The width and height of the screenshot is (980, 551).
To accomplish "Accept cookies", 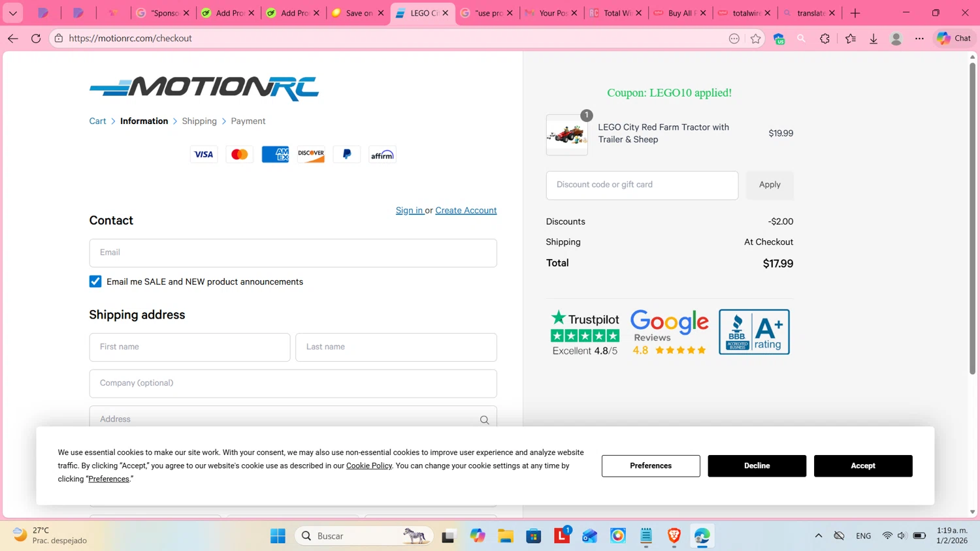I will click(862, 466).
